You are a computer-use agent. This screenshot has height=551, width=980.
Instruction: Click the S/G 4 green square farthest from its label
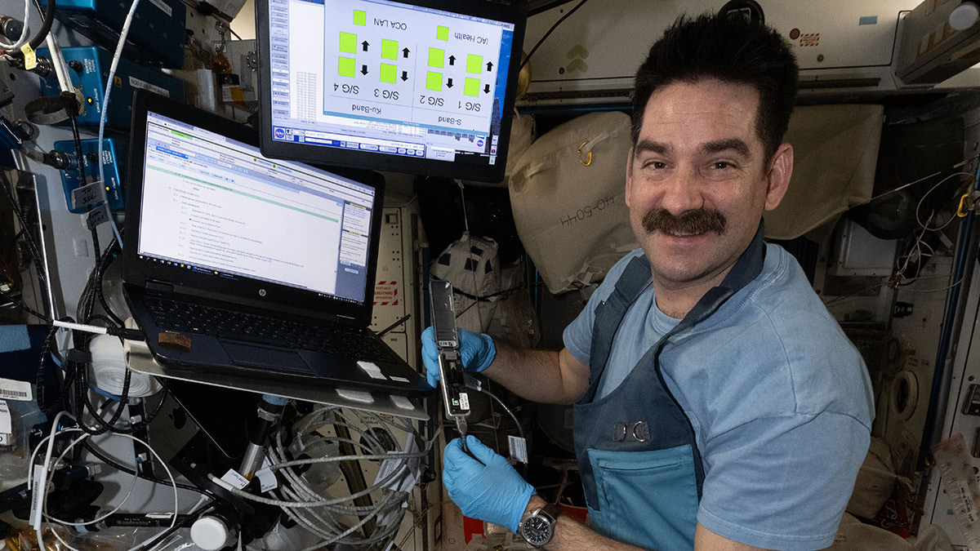pos(348,42)
